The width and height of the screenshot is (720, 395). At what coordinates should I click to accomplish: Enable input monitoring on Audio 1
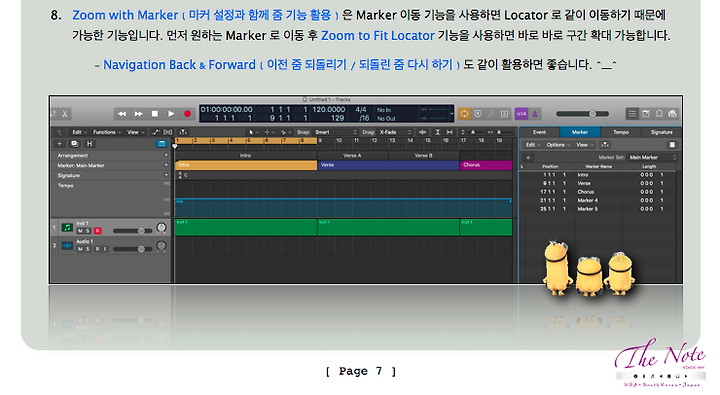(x=105, y=249)
